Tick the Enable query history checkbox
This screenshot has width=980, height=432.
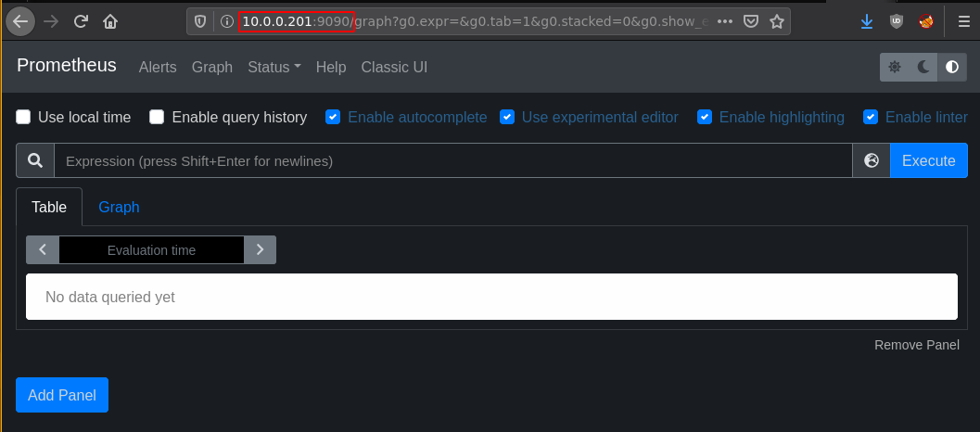point(157,117)
